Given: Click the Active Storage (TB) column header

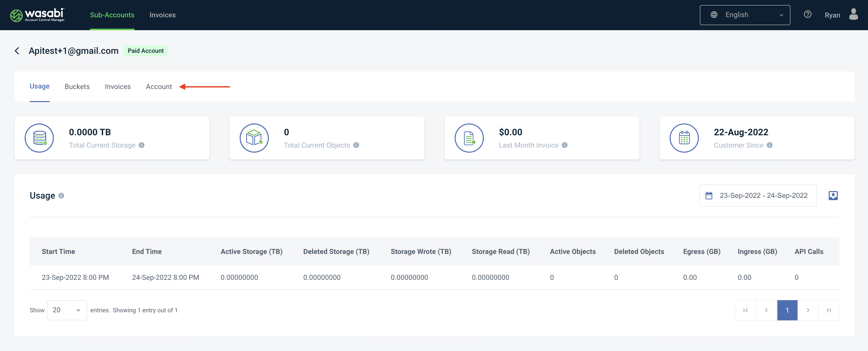Looking at the screenshot, I should pyautogui.click(x=251, y=251).
